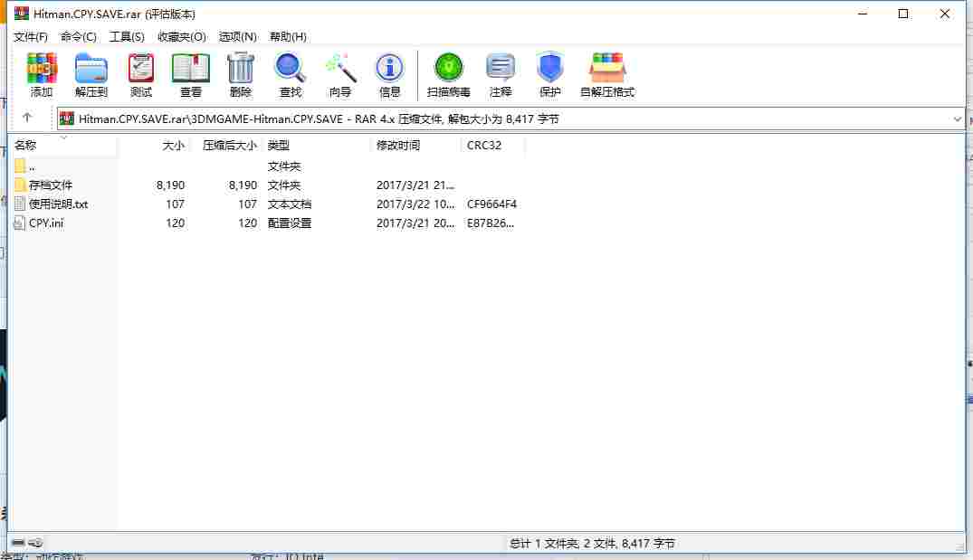
Task: Open the 注释 (Comment) tool icon
Action: (501, 68)
